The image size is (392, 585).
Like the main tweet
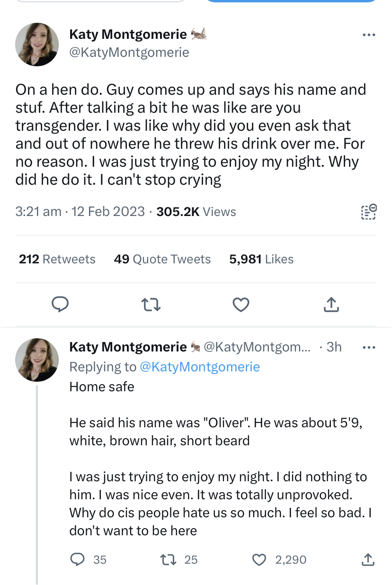(241, 306)
